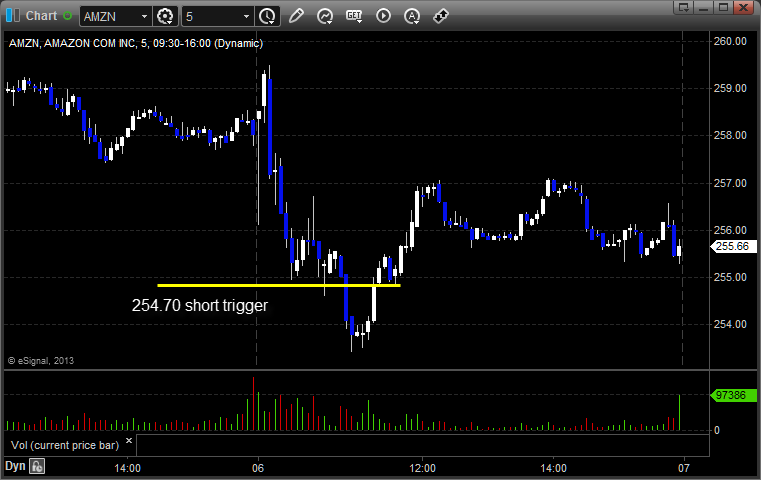Click the green circle status indicator next to Chart

click(x=67, y=16)
